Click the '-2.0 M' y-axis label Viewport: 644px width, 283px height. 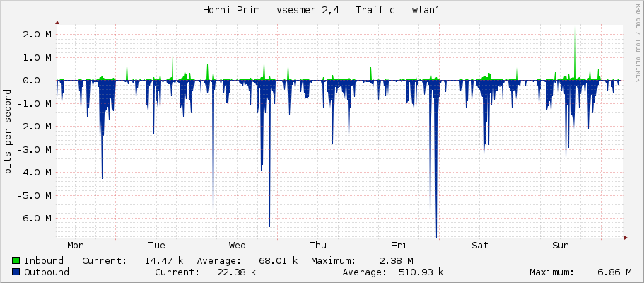tap(35, 126)
